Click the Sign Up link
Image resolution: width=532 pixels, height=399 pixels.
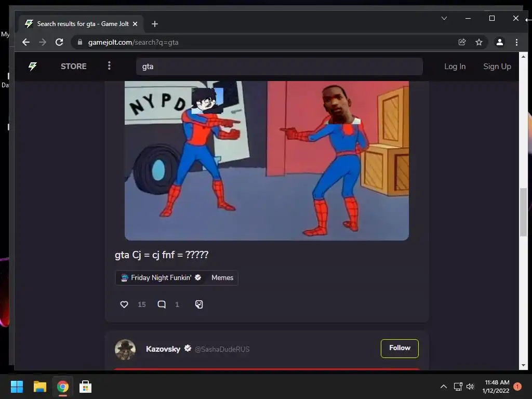click(497, 66)
